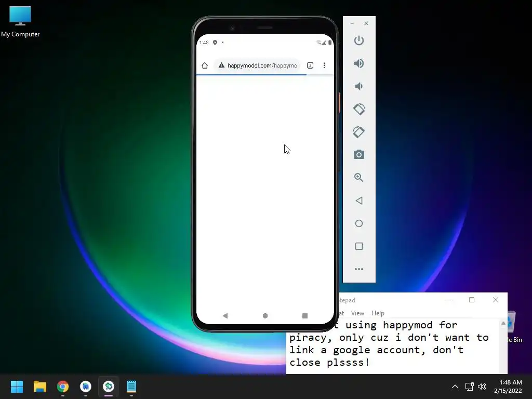This screenshot has height=399, width=532.
Task: Open the Windows Start menu
Action: tap(17, 387)
